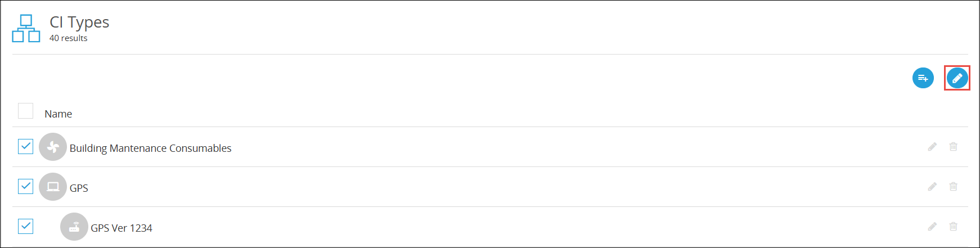Screen dimensions: 980x248
Task: Delete the GPS Ver 1234 entry
Action: click(x=953, y=227)
